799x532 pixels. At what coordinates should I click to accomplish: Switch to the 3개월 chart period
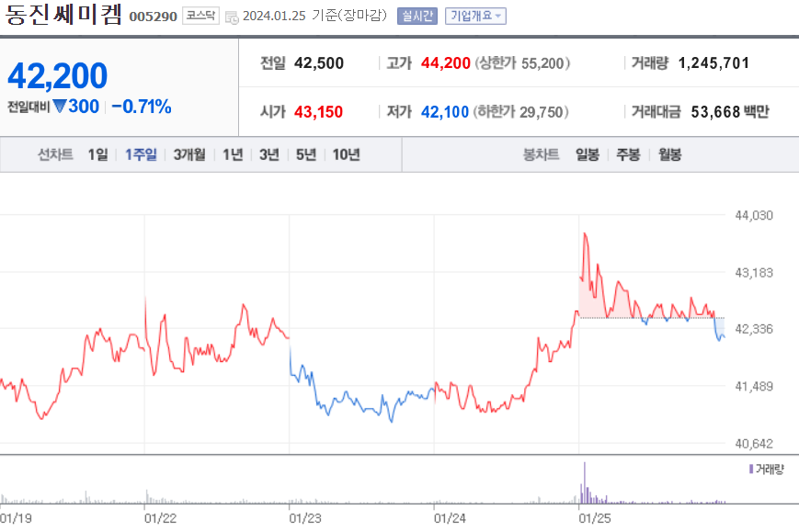189,154
